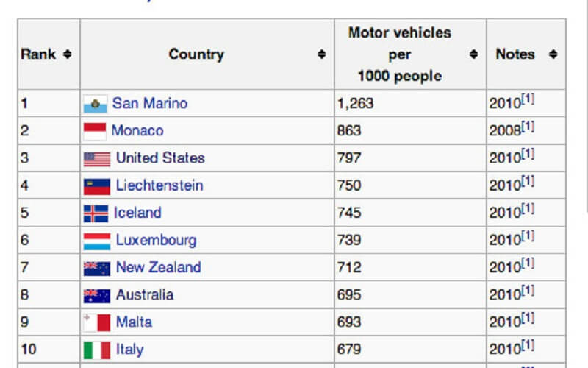Screen dimensions: 588x368
Task: Sort table by Rank column arrows
Action: pos(67,54)
